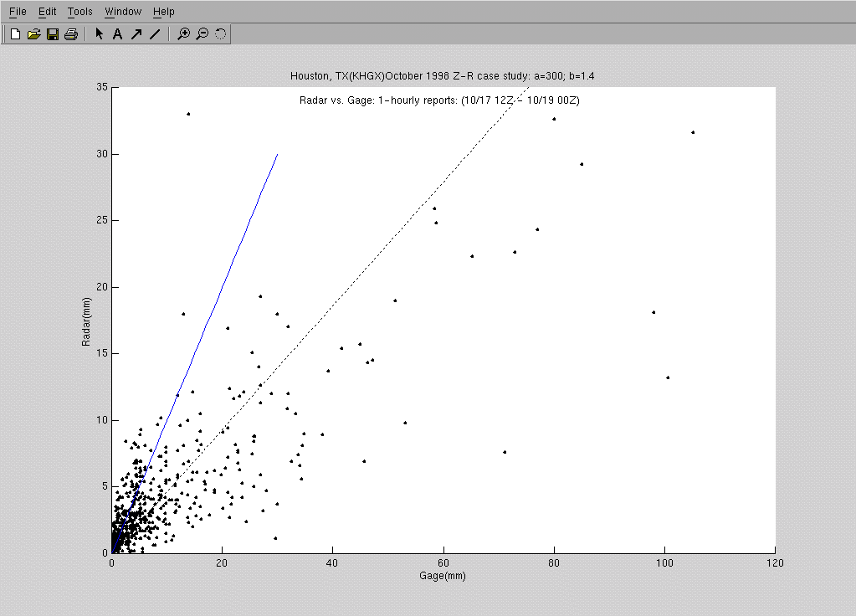Viewport: 856px width, 616px height.
Task: Open the Tools menu
Action: (x=79, y=12)
